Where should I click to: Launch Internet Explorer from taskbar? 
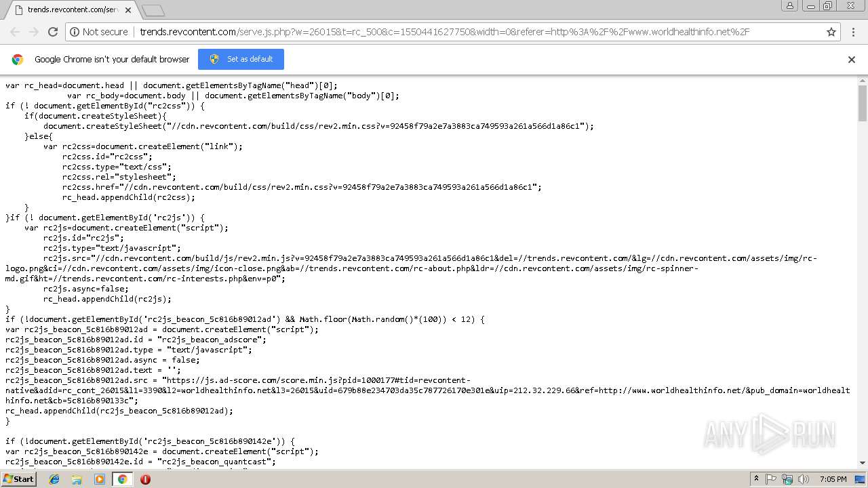click(x=54, y=479)
